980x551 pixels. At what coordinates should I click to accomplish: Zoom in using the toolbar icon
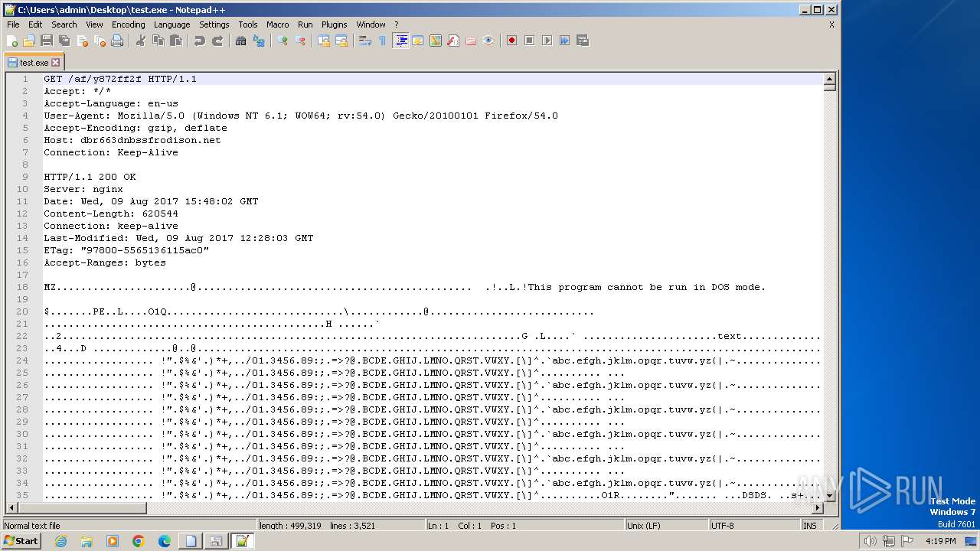(x=283, y=41)
